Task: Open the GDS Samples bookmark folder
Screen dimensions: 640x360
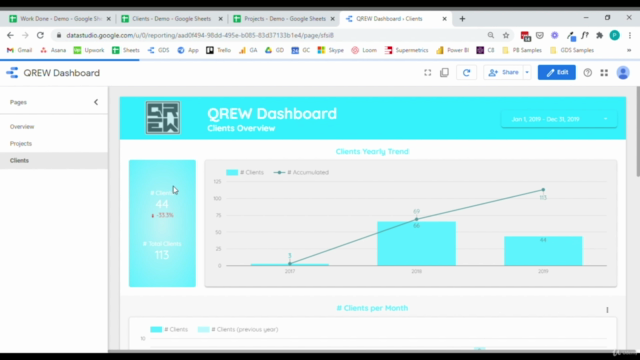Action: click(x=571, y=50)
